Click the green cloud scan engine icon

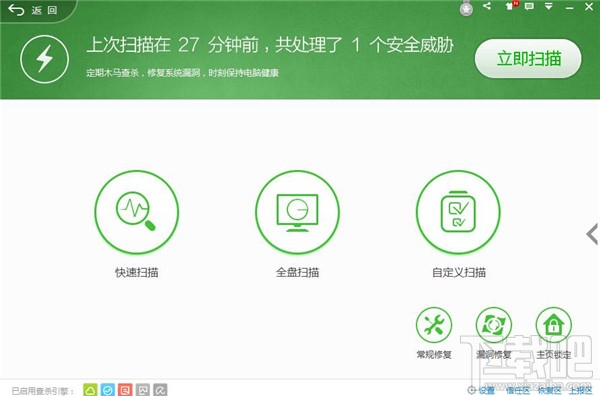(90, 390)
